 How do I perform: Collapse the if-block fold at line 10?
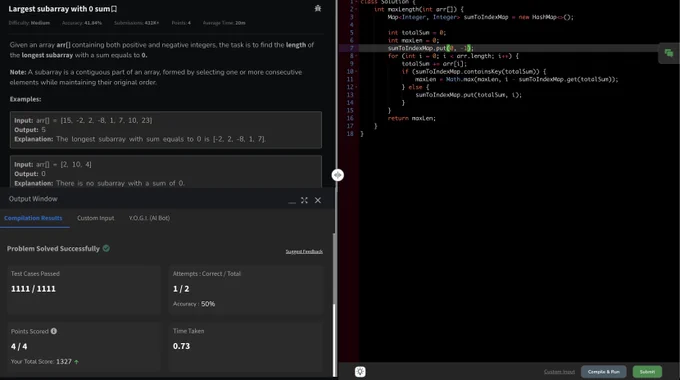pos(356,72)
